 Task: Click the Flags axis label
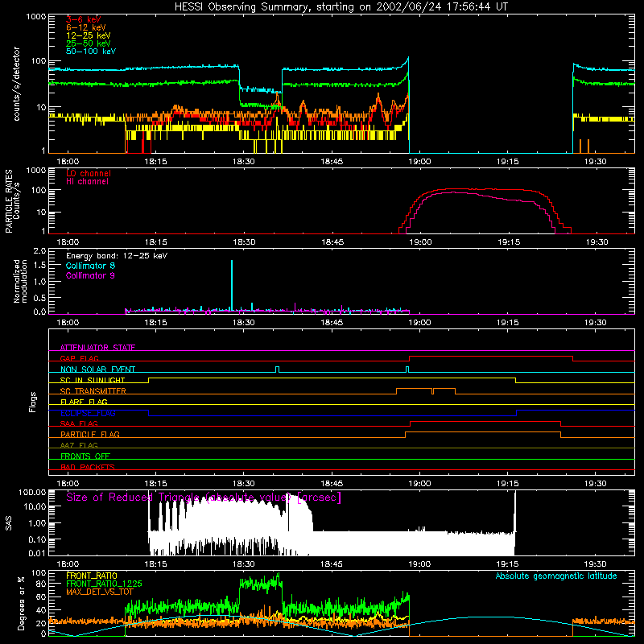(33, 402)
